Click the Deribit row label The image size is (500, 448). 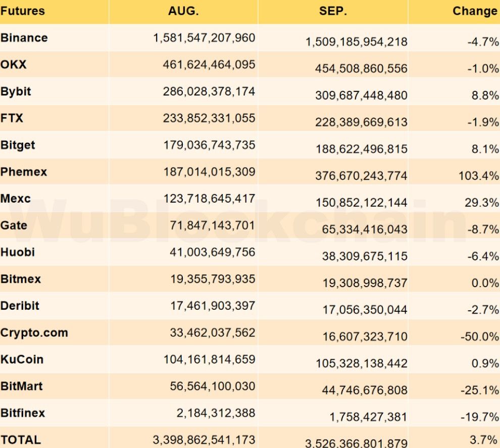pos(20,306)
